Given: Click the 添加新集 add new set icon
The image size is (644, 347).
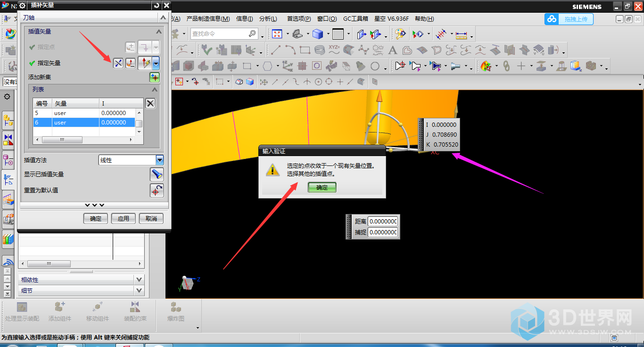Looking at the screenshot, I should tap(155, 77).
